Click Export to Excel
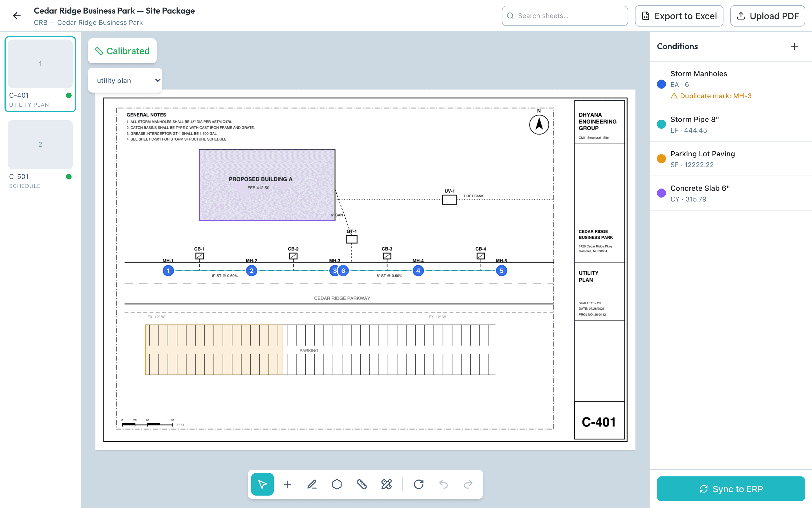This screenshot has width=812, height=508. [x=679, y=16]
